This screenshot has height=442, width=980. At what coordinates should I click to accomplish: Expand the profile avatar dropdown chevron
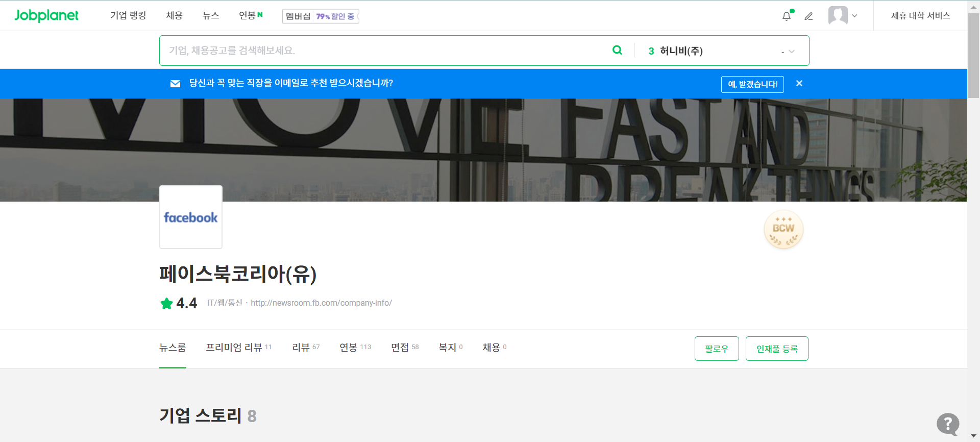[x=854, y=16]
